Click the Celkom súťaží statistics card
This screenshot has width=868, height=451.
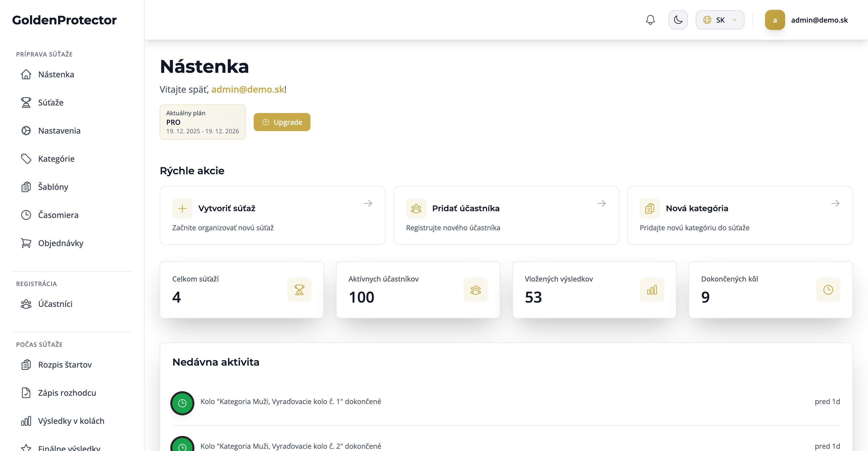(242, 290)
